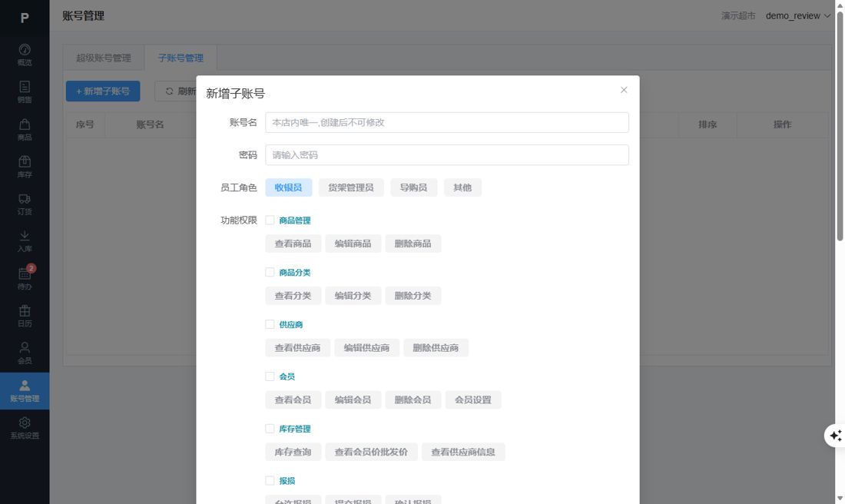
Task: Close the 新增子账号 dialog with X
Action: click(x=624, y=90)
